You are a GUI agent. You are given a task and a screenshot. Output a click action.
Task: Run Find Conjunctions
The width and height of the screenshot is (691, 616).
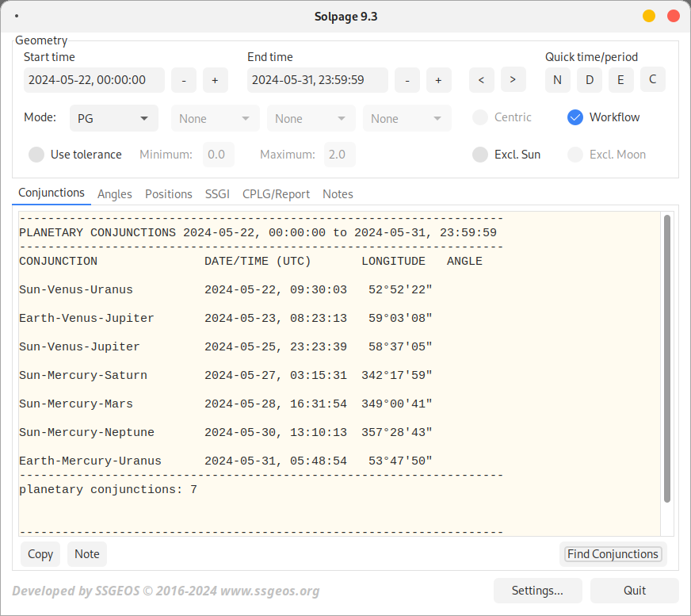pos(613,554)
